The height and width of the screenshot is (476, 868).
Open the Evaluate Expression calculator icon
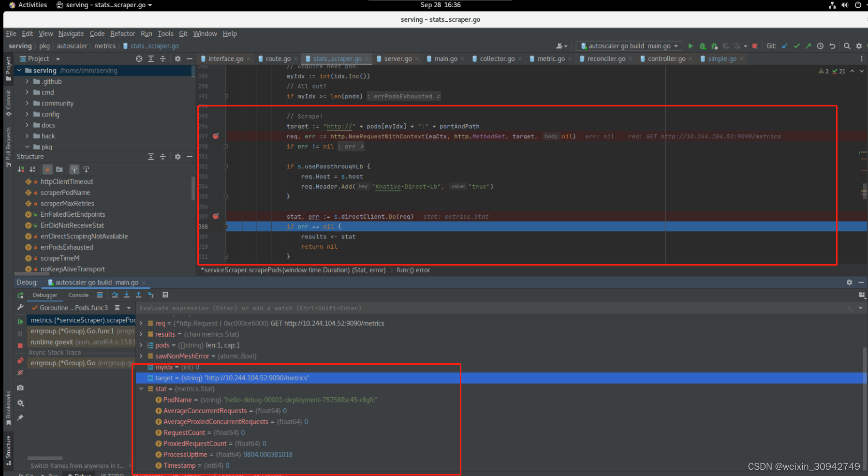coord(165,295)
